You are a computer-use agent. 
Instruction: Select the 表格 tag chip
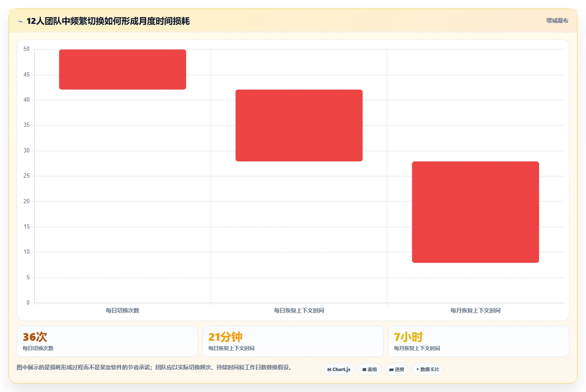(x=369, y=369)
